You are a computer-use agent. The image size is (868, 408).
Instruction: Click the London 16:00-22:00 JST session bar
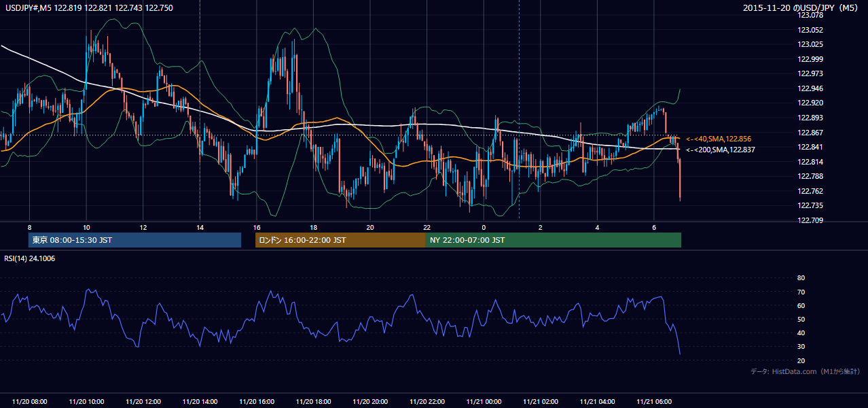click(340, 240)
